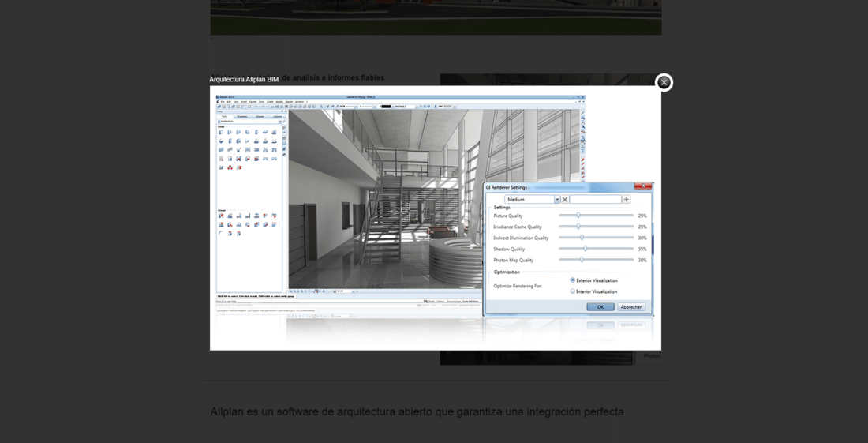Open the Window menu in Allplan

[x=300, y=102]
